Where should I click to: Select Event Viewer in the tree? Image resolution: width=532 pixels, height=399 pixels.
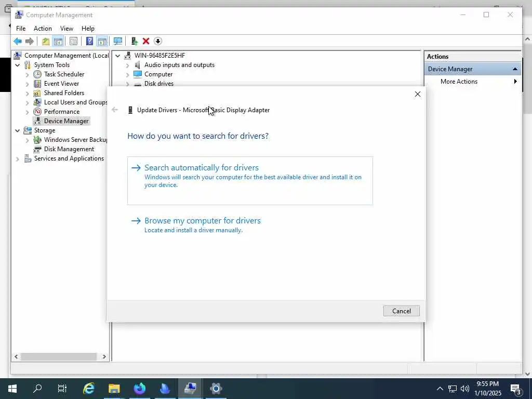61,84
